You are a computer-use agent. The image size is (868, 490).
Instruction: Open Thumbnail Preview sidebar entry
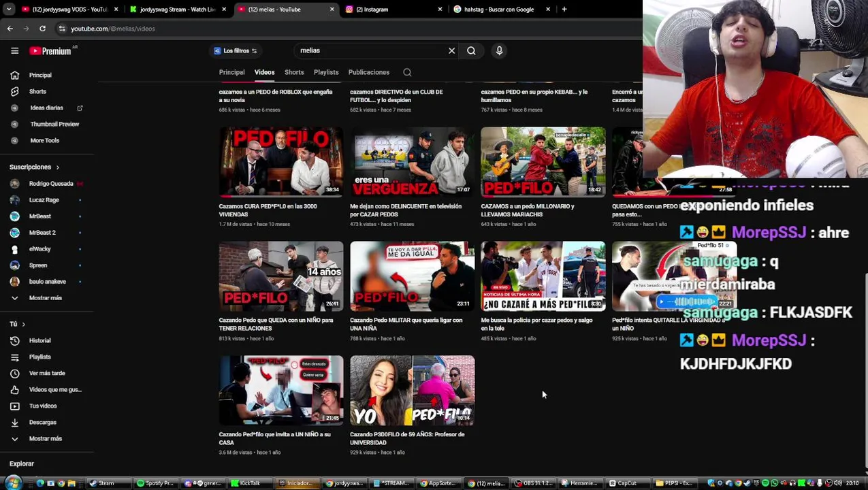tap(54, 125)
